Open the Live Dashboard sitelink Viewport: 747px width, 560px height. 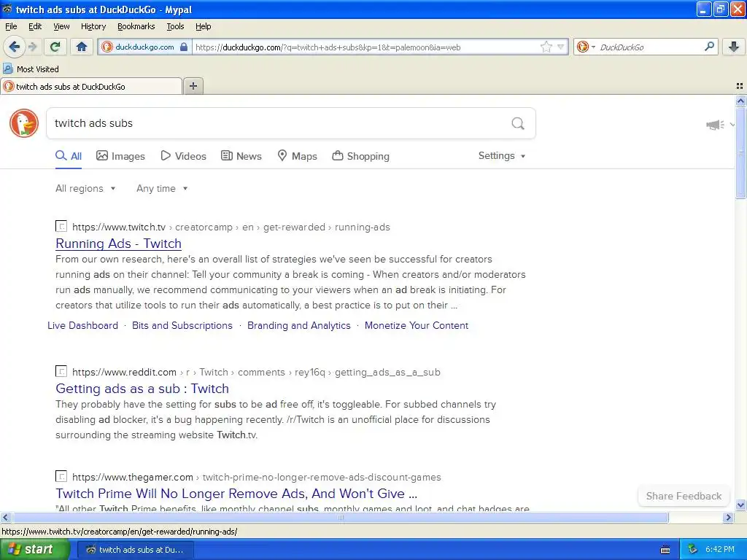point(82,326)
